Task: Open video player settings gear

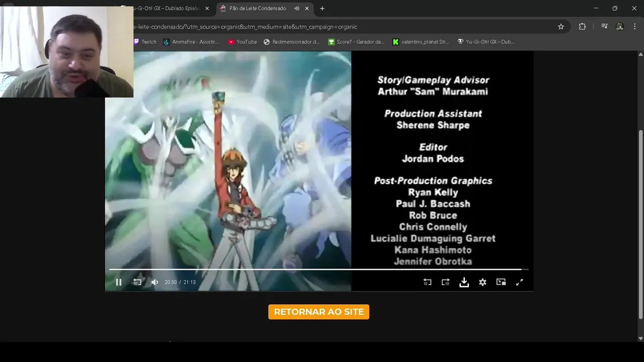Action: tap(482, 282)
